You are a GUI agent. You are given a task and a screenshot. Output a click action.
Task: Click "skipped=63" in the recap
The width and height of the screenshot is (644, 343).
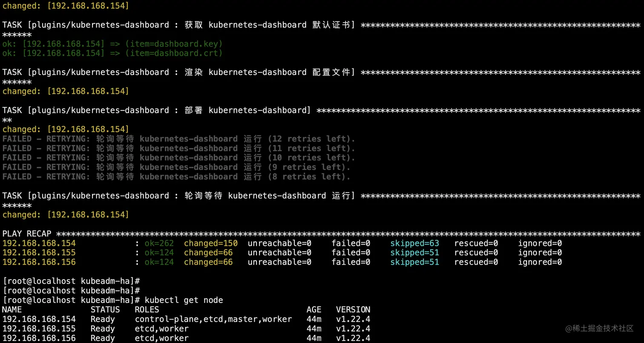(x=414, y=243)
